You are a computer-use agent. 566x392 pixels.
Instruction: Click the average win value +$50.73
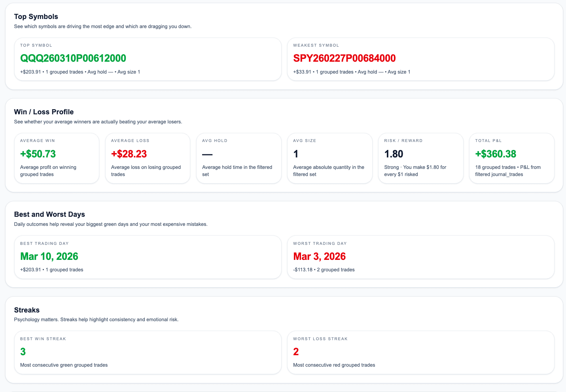(x=38, y=154)
